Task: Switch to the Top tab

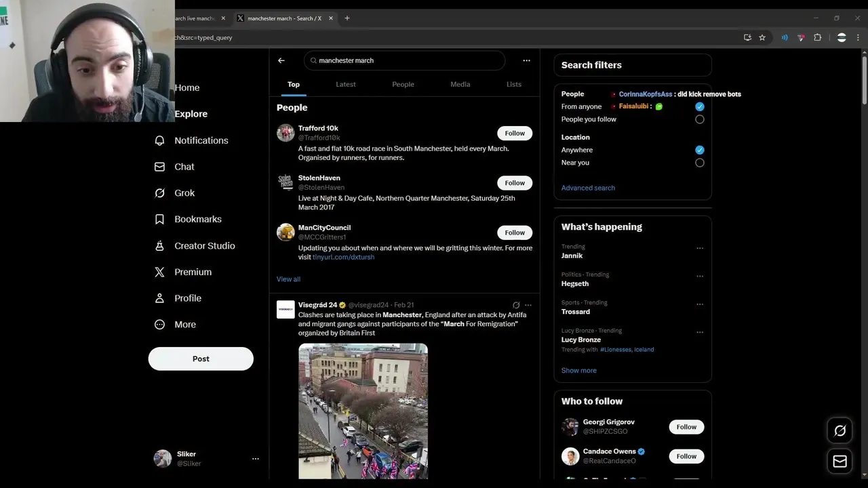Action: (x=294, y=85)
